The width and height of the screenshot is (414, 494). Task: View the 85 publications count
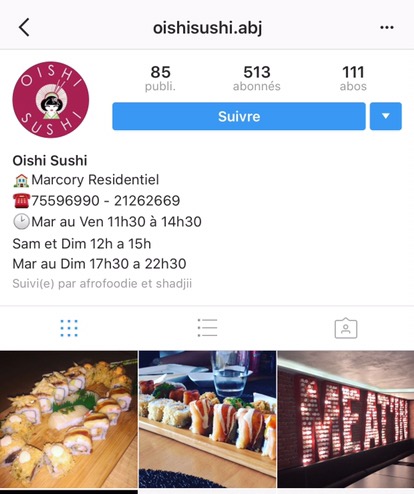point(160,78)
